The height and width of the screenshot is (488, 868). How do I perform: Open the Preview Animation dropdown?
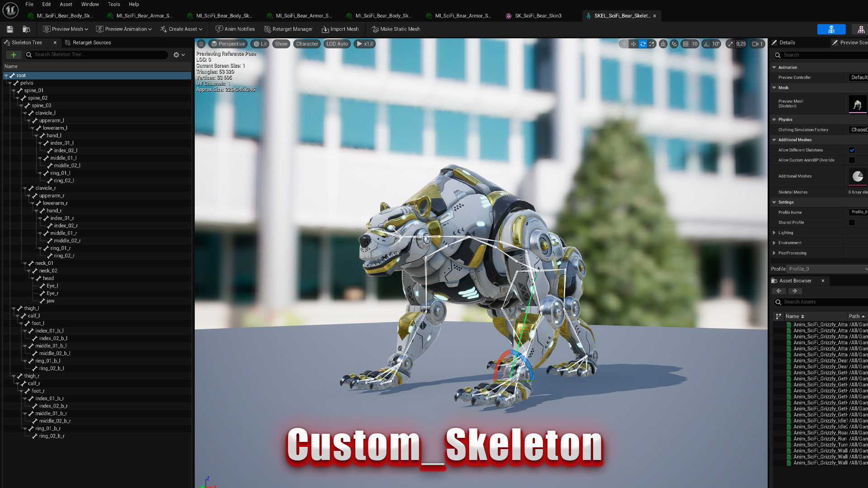click(124, 29)
